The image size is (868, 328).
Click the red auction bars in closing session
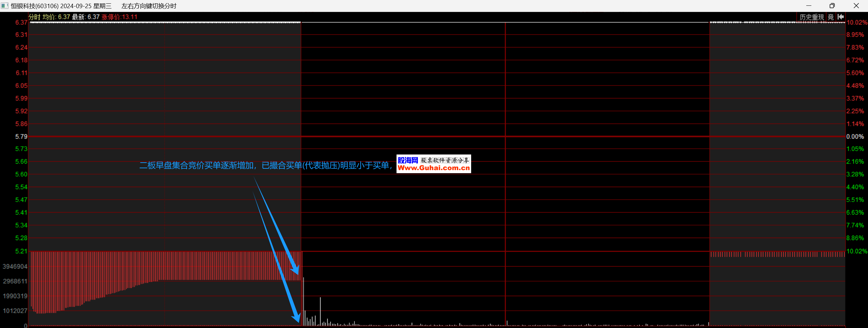[777, 254]
